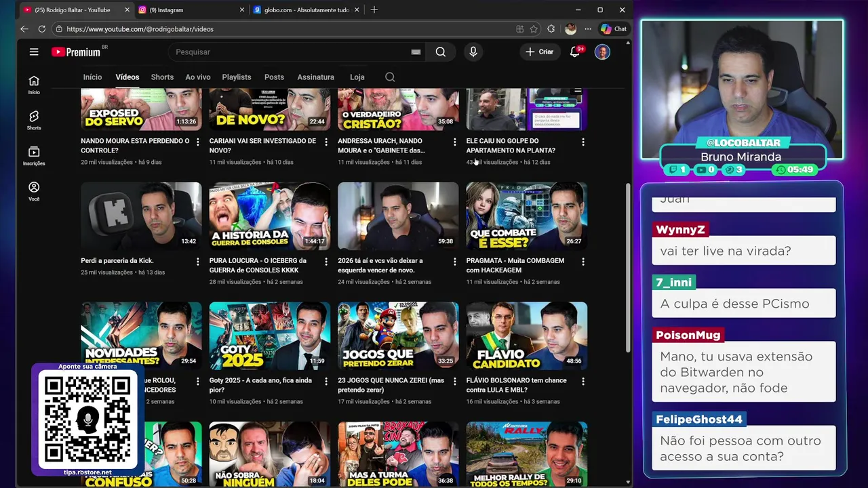Open the YouTube hamburger guide menu

tap(34, 52)
